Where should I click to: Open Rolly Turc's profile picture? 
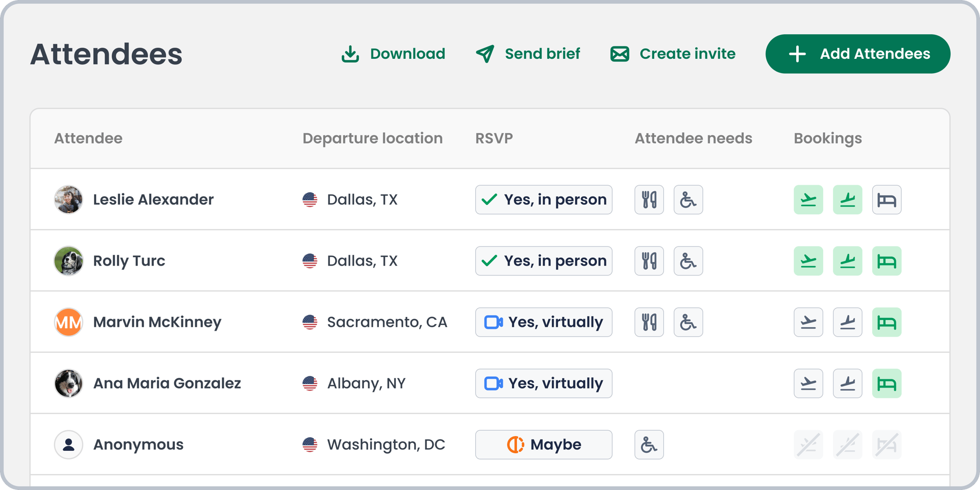coord(69,261)
